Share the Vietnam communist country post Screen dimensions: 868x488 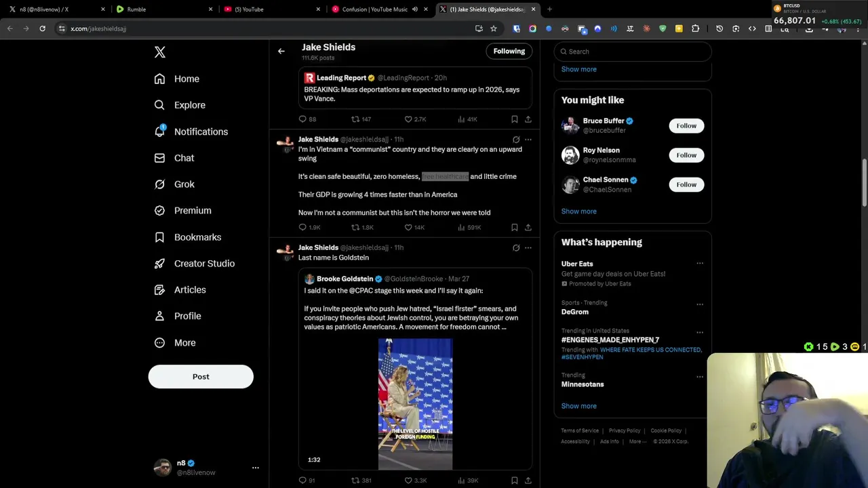[x=528, y=228]
